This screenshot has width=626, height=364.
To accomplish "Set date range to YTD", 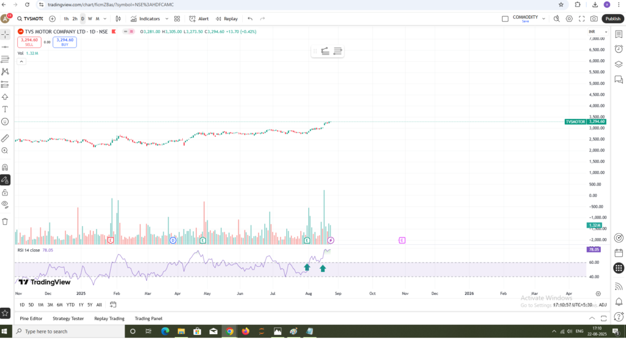I will tap(70, 305).
